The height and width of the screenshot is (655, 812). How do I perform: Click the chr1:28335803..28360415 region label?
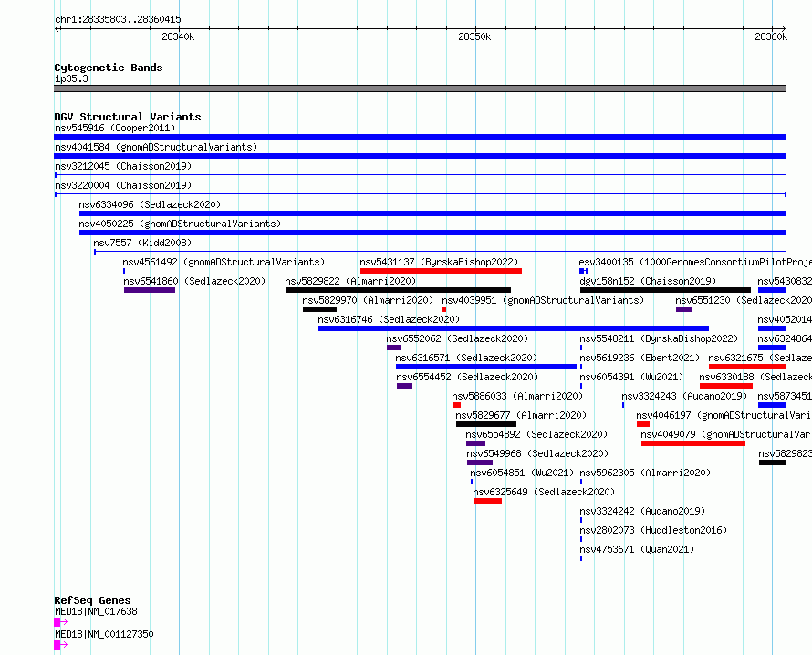point(118,20)
